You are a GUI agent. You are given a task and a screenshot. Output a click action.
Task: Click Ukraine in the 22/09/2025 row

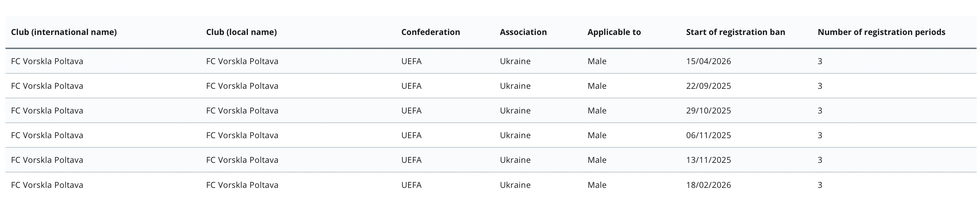(x=515, y=86)
